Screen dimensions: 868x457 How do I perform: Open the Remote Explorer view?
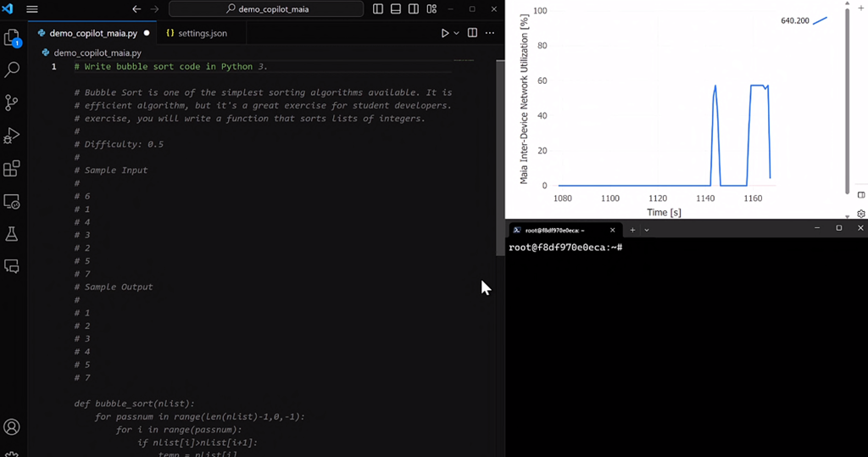(x=12, y=202)
